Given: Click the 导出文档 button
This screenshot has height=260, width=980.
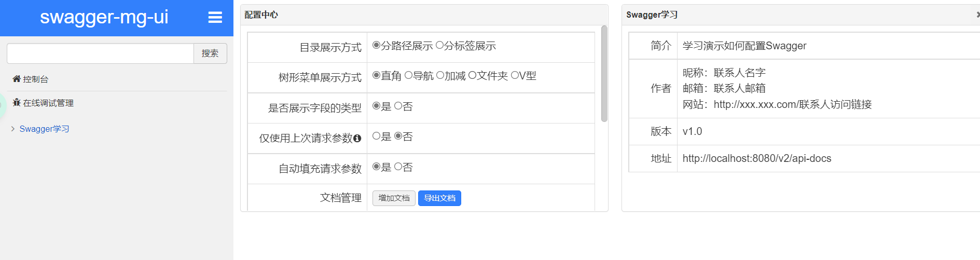Looking at the screenshot, I should click(439, 198).
